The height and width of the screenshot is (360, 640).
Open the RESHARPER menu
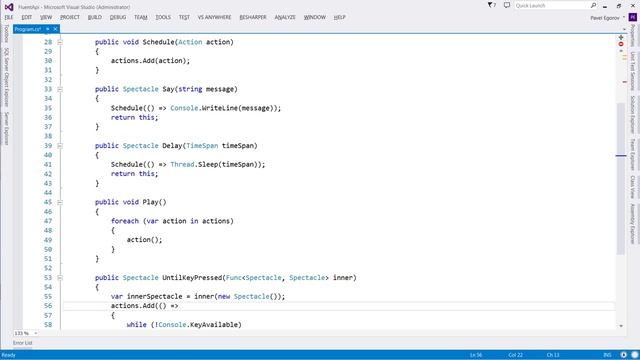[253, 17]
